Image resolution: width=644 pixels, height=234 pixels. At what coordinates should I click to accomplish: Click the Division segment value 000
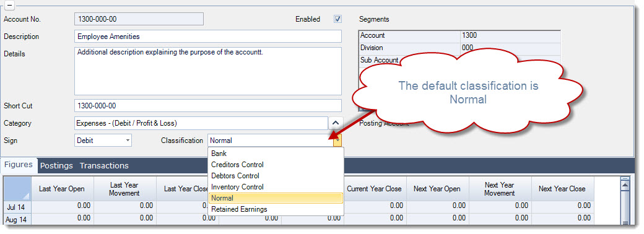click(510, 48)
